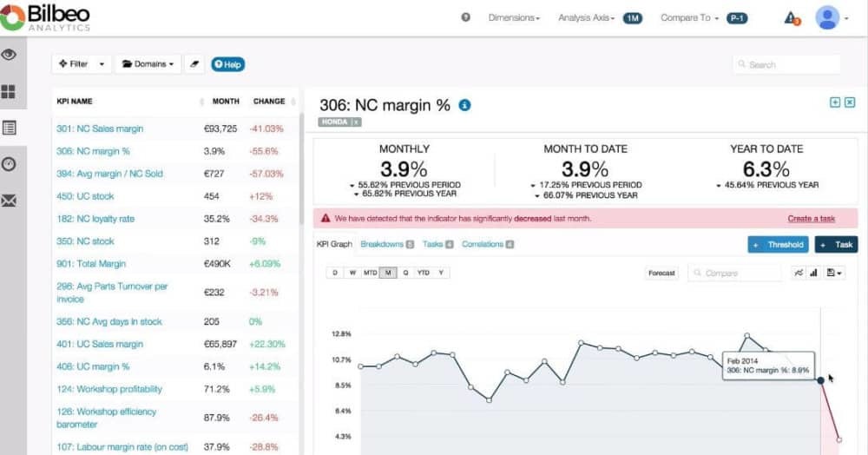Viewport: 868px width, 455px height.
Task: Open the dashboard grid icon in sidebar
Action: (x=10, y=91)
